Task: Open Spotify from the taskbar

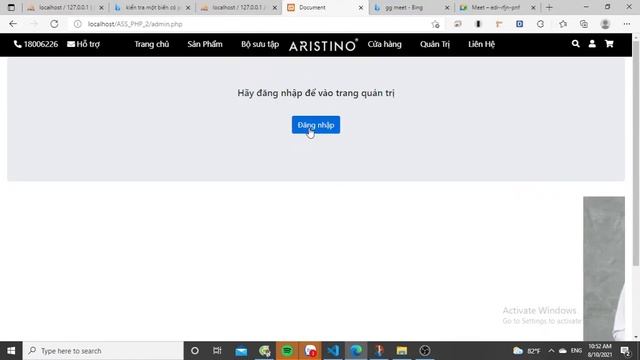Action: pos(287,351)
